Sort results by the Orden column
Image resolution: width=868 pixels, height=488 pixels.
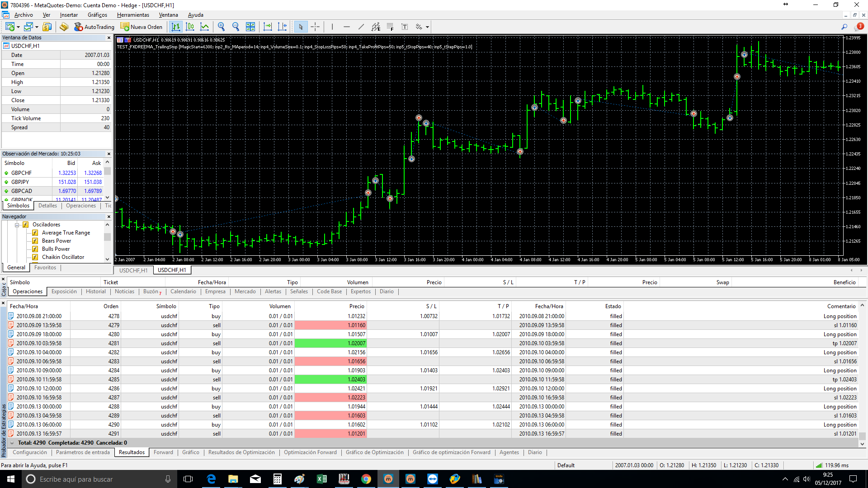coord(111,306)
